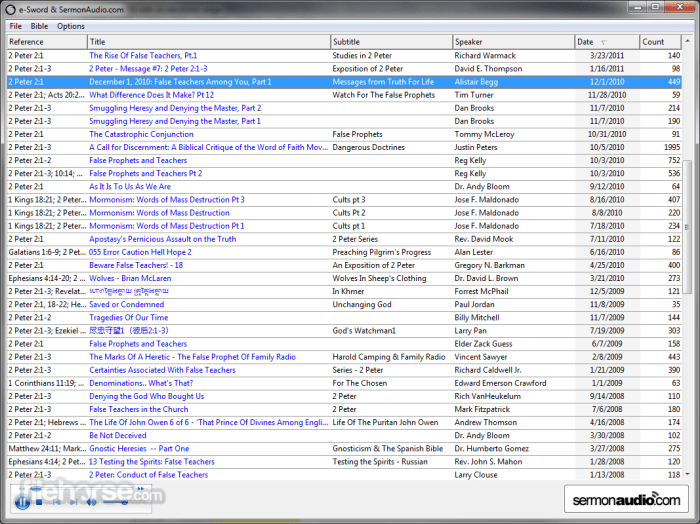700x524 pixels.
Task: Click the seek bar position handle
Action: click(x=35, y=488)
